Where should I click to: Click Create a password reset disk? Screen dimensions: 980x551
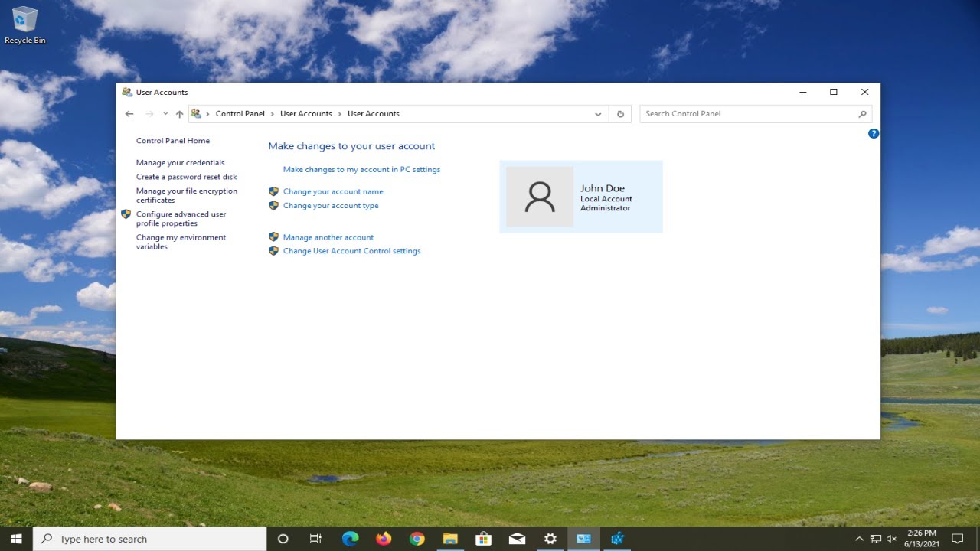pos(187,177)
